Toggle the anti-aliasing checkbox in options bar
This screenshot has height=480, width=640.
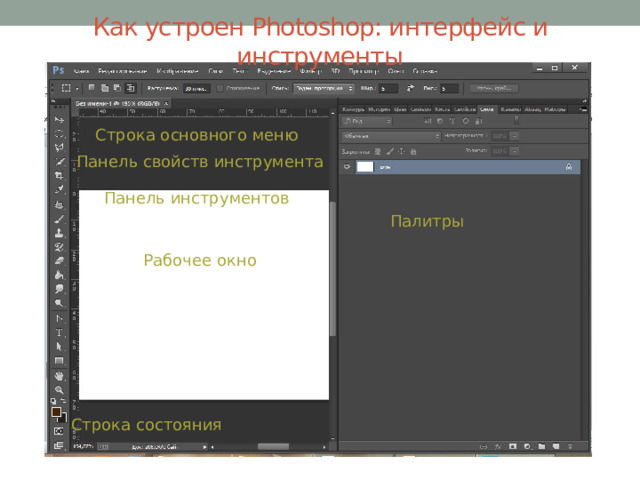[x=220, y=88]
